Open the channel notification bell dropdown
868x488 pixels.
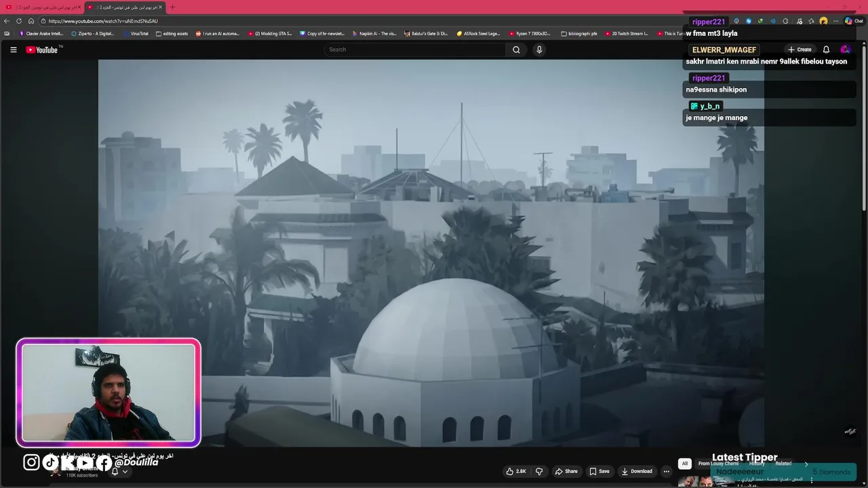point(119,472)
